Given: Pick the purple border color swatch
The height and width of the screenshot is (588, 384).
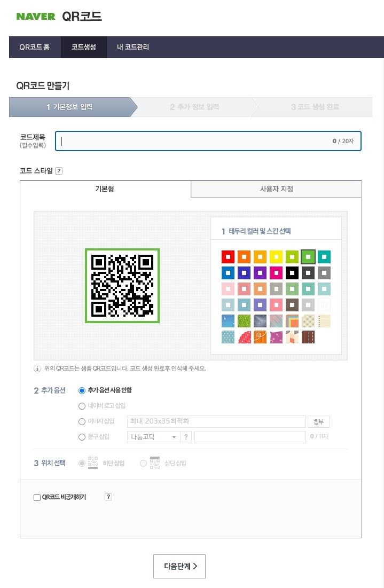Looking at the screenshot, I should pyautogui.click(x=260, y=273).
